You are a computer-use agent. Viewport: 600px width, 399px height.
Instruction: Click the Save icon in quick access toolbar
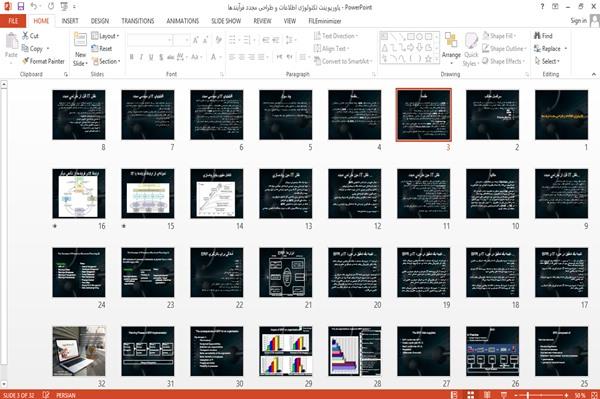pos(21,7)
